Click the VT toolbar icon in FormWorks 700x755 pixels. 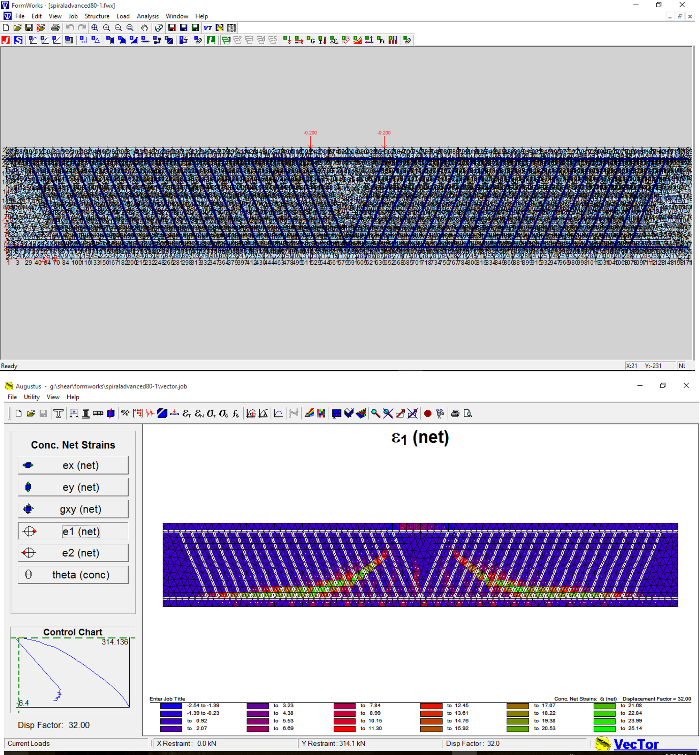coord(207,28)
